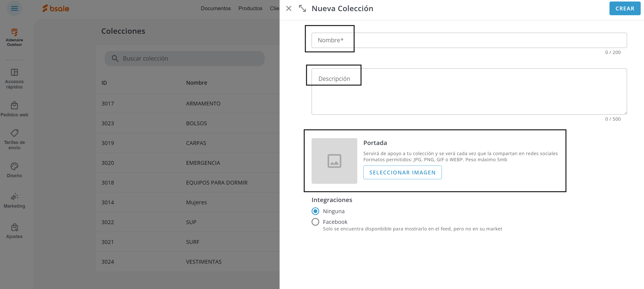Click the Portada image placeholder thumbnail
644x289 pixels.
[334, 161]
